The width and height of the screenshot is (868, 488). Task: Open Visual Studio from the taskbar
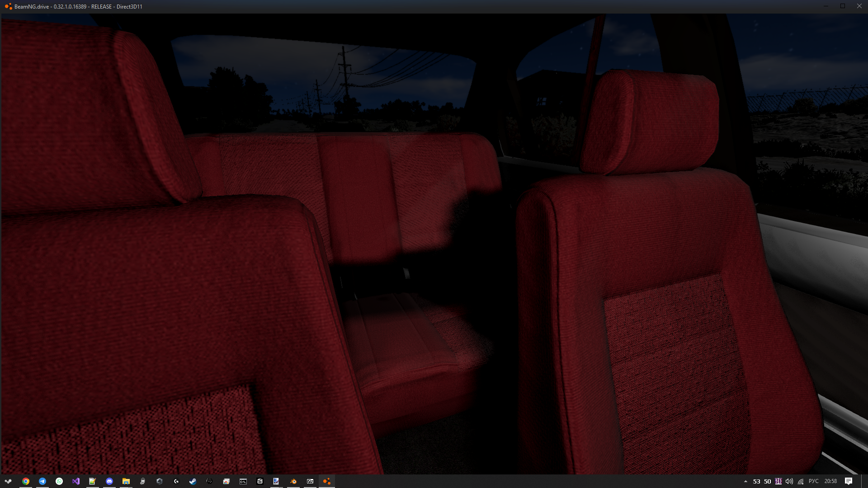[x=75, y=481]
